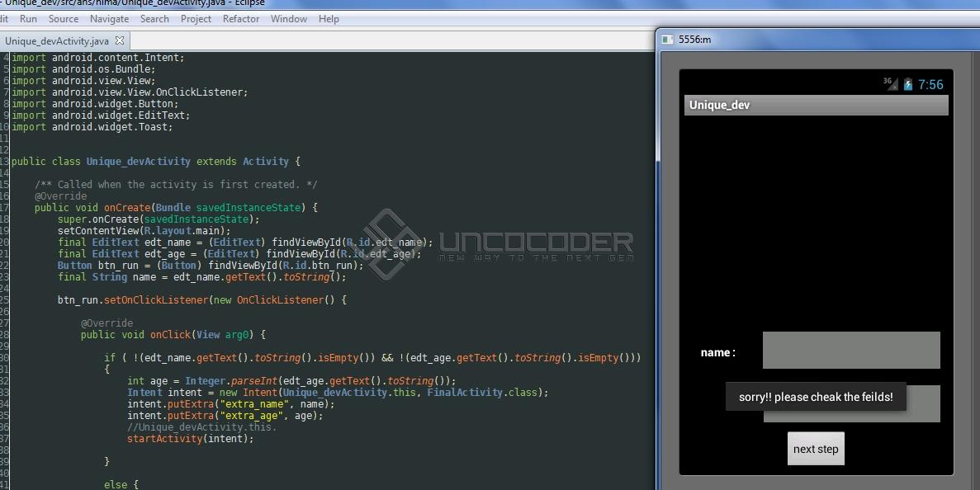Click 'setContentView(R.layout.main);' line
The image size is (980, 490).
tap(144, 230)
